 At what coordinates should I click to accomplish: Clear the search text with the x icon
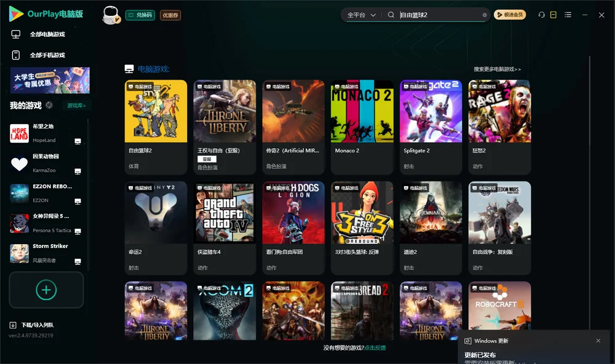tap(485, 15)
